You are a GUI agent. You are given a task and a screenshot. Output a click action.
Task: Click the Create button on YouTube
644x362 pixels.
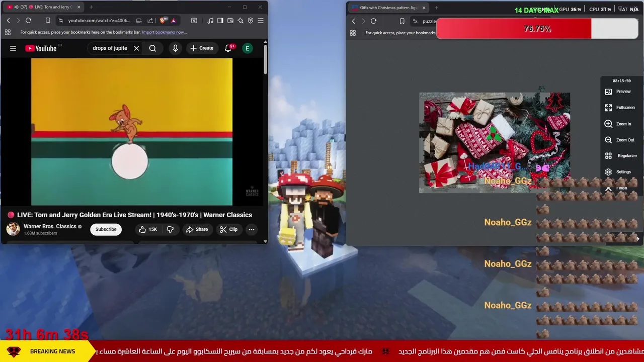[202, 48]
